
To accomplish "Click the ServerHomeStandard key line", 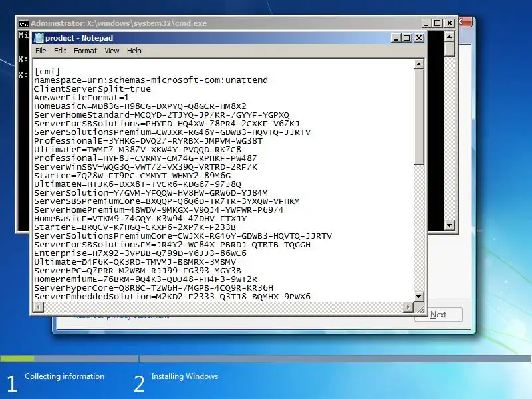I will click(162, 115).
